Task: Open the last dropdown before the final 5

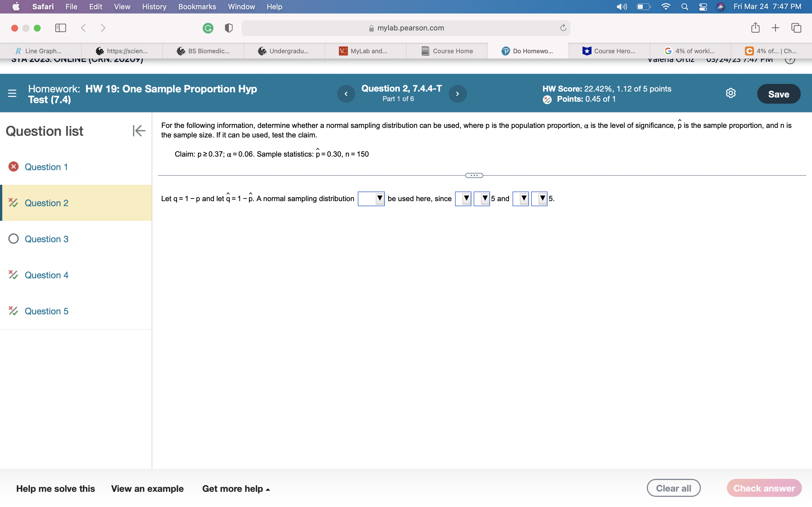Action: [539, 199]
